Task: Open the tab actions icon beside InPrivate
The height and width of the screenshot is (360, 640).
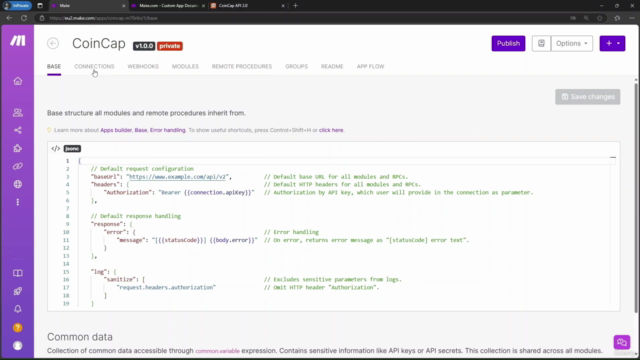Action: tap(40, 6)
